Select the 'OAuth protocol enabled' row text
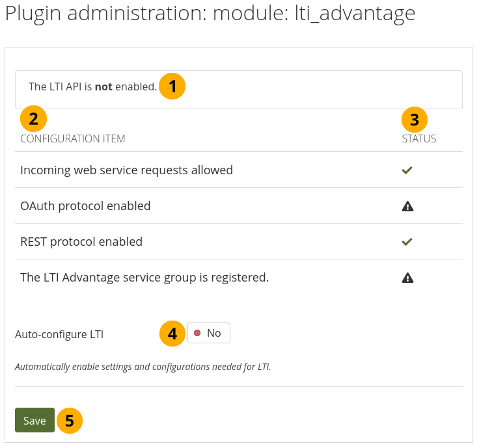This screenshot has height=448, width=479. [85, 206]
